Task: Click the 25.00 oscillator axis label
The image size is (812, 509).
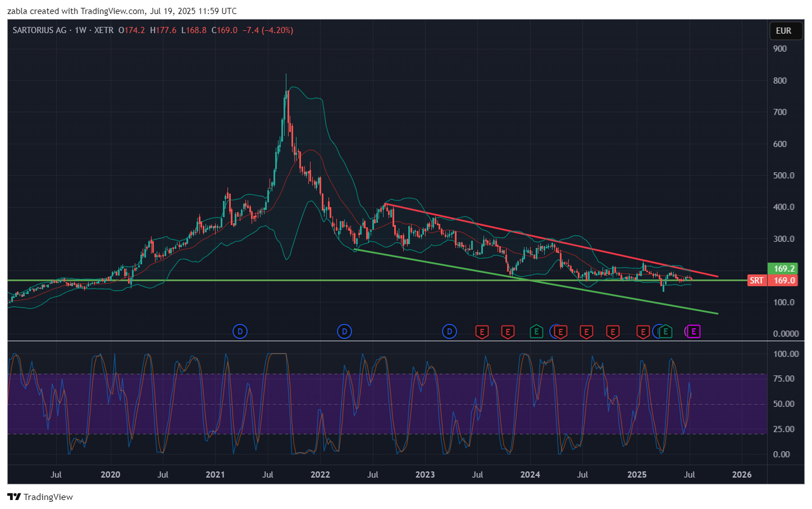Action: [784, 429]
